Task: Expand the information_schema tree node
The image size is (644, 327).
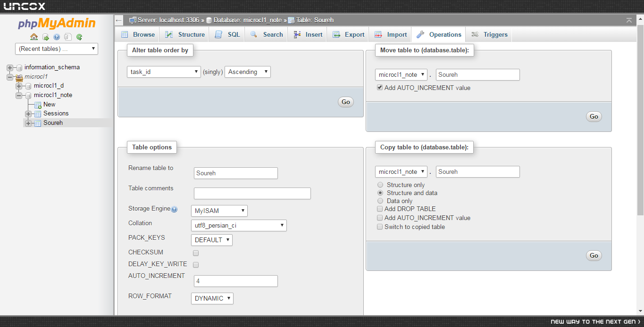Action: (x=10, y=67)
